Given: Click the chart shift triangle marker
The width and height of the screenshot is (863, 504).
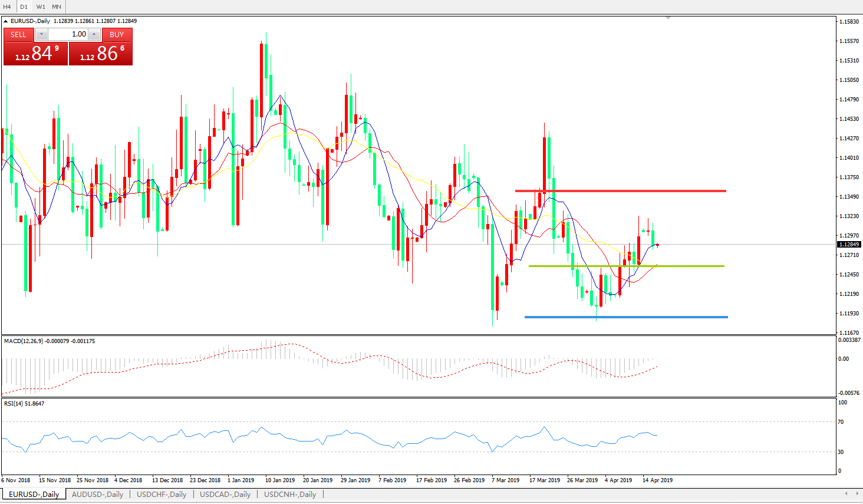Looking at the screenshot, I should coord(668,18).
